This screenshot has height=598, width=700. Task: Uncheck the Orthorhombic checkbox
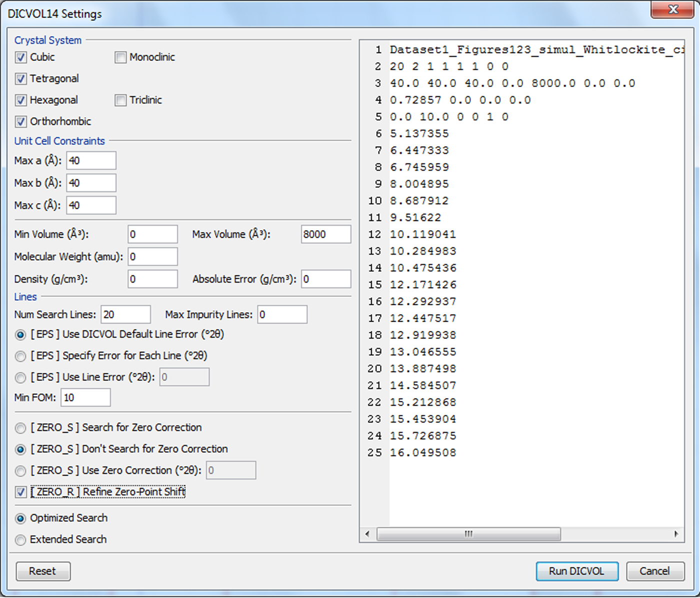point(20,122)
